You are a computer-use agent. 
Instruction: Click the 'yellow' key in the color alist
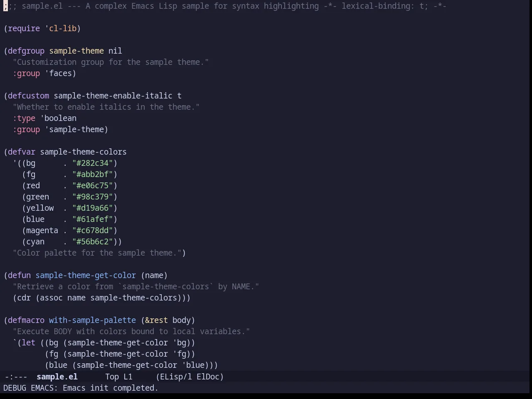click(40, 208)
